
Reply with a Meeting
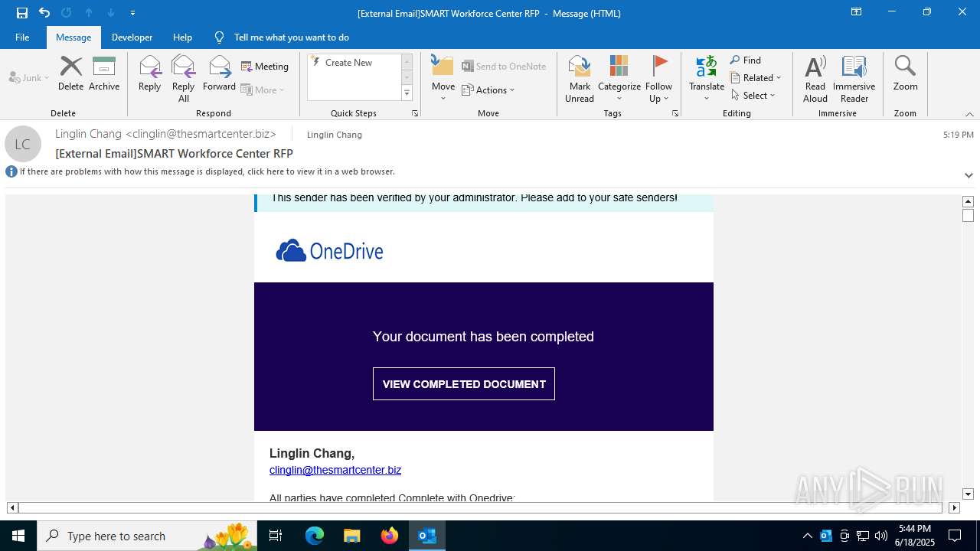click(x=265, y=67)
